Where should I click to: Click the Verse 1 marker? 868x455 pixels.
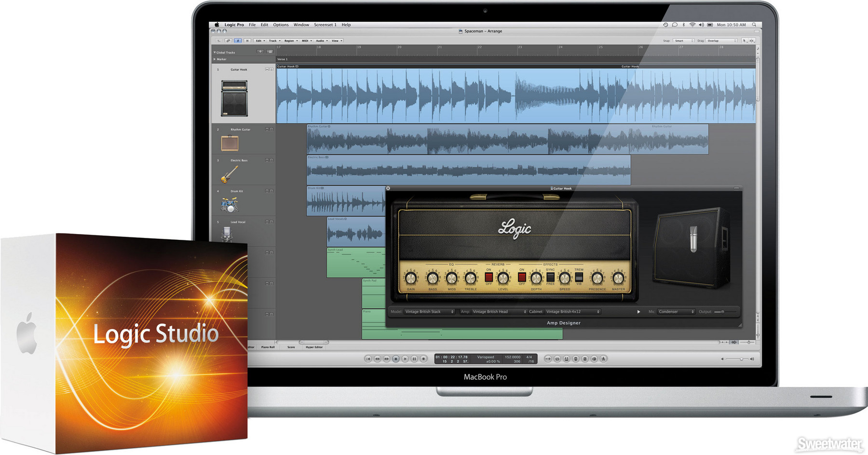click(x=283, y=59)
